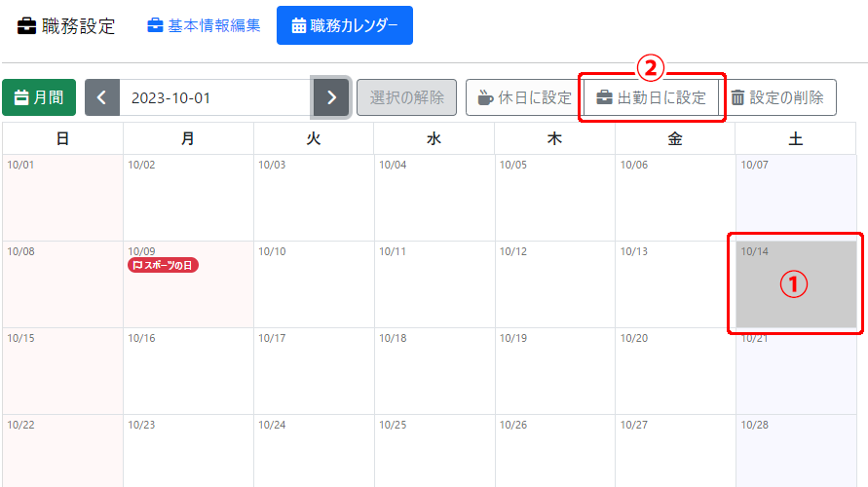Click the 選択の解除 button

pos(406,97)
